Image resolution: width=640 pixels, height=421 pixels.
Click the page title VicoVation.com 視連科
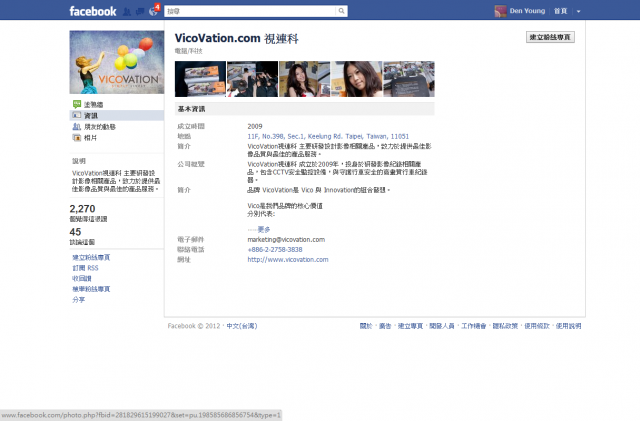(x=237, y=38)
